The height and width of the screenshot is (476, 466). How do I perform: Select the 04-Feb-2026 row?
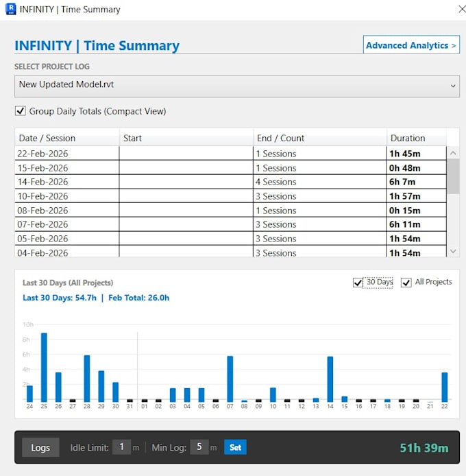230,252
